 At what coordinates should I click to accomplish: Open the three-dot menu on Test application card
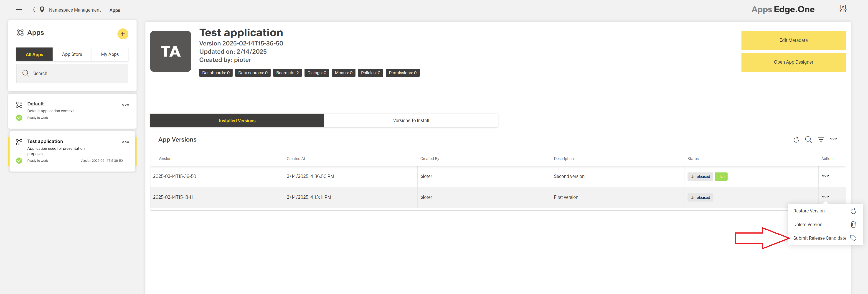pyautogui.click(x=125, y=142)
